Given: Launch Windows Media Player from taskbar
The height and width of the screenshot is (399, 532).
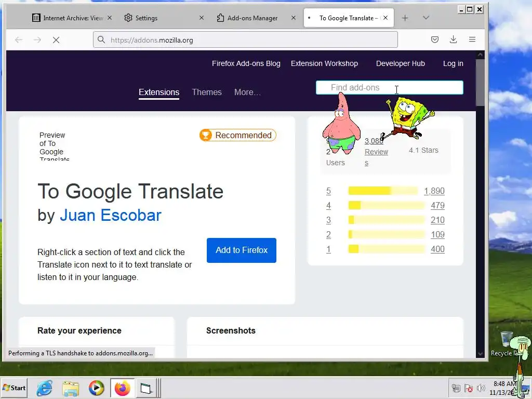Looking at the screenshot, I should 96,388.
